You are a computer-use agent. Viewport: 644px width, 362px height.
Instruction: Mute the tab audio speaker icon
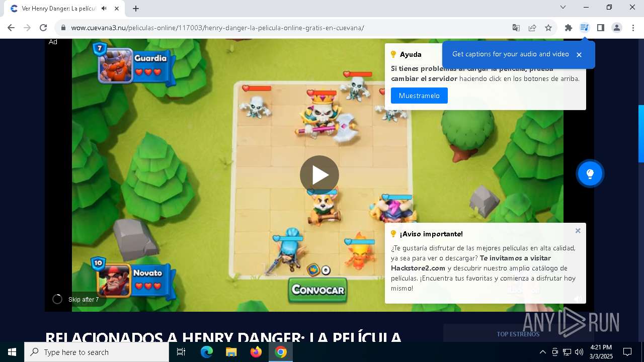104,9
